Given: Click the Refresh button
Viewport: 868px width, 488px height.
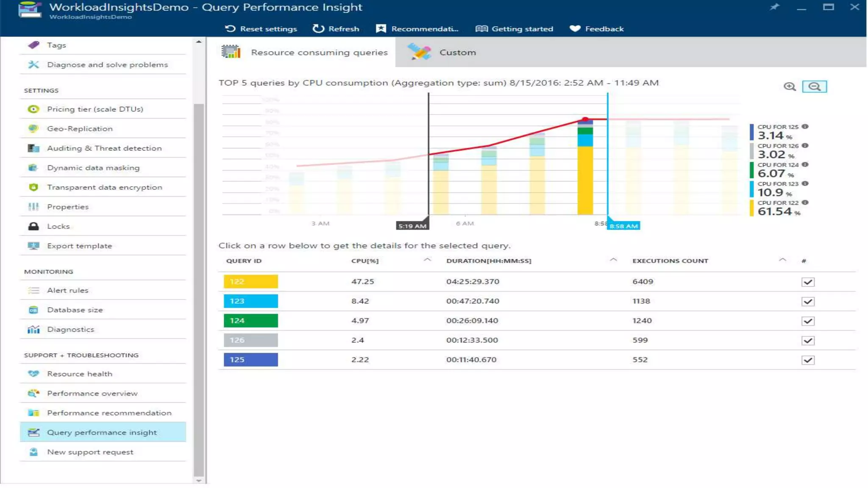Looking at the screenshot, I should tap(336, 29).
